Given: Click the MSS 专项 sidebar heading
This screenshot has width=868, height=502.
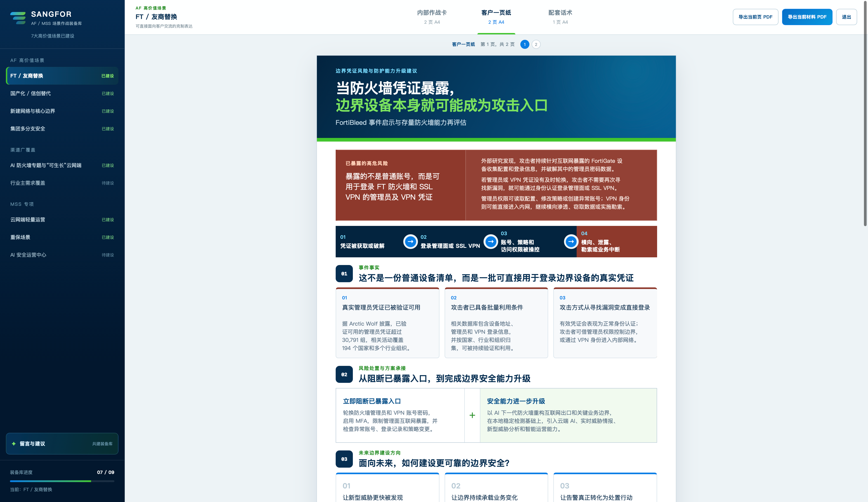Looking at the screenshot, I should pyautogui.click(x=22, y=204).
